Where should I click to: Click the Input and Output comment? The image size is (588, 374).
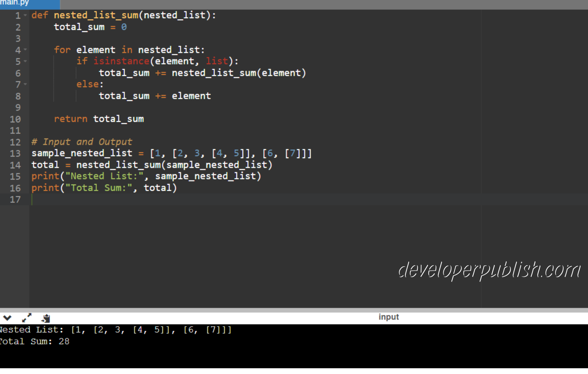pos(82,142)
